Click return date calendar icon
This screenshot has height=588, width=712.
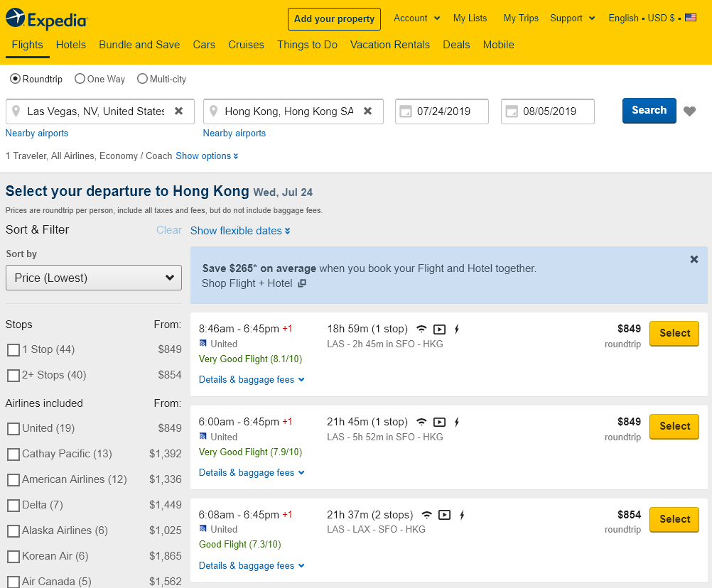click(512, 111)
